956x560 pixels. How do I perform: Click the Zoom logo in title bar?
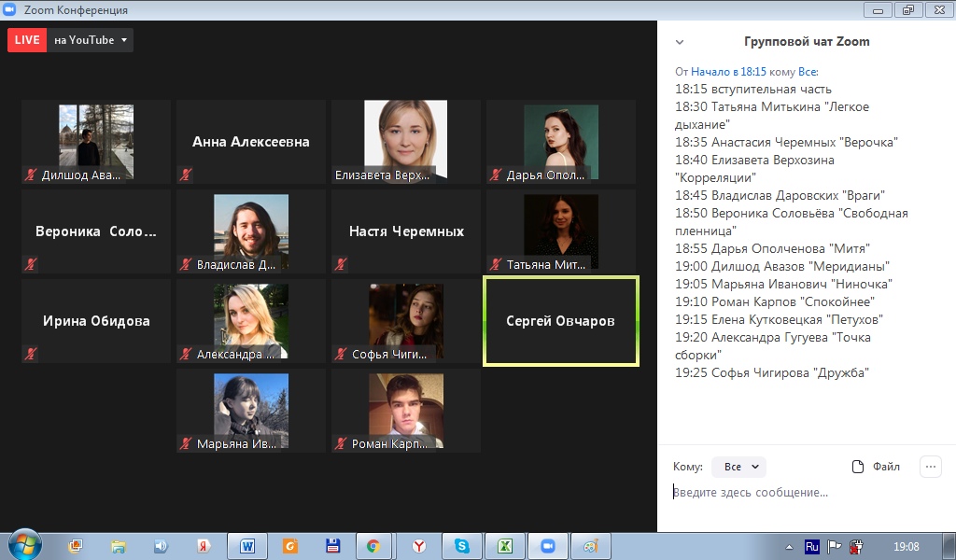(10, 9)
